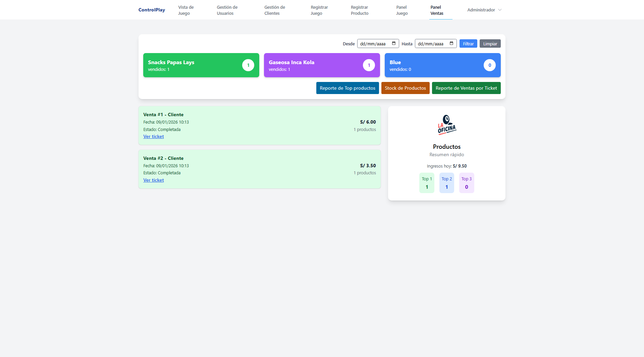Image resolution: width=644 pixels, height=357 pixels.
Task: Click the Desde date input field
Action: 373,44
